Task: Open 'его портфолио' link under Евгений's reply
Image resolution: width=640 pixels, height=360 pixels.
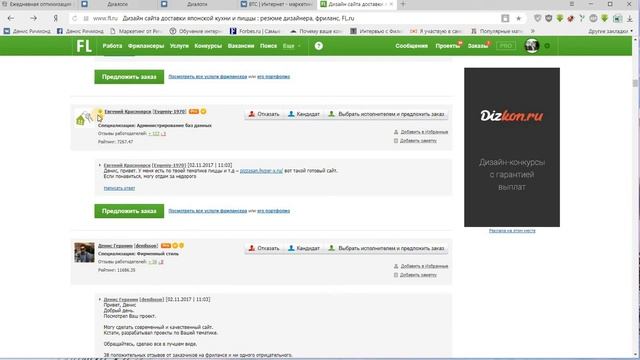Action: pos(273,211)
